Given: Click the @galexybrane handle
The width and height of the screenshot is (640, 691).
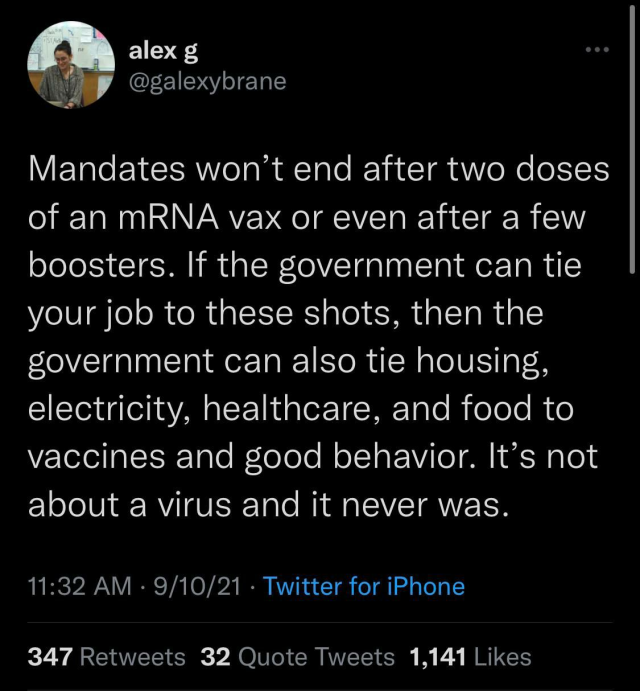Looking at the screenshot, I should (207, 81).
